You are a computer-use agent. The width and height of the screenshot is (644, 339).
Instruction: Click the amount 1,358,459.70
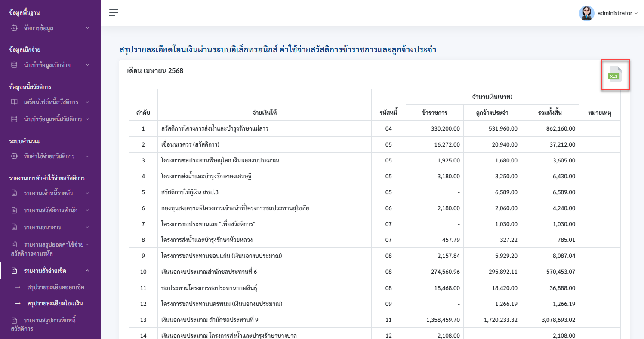(443, 320)
